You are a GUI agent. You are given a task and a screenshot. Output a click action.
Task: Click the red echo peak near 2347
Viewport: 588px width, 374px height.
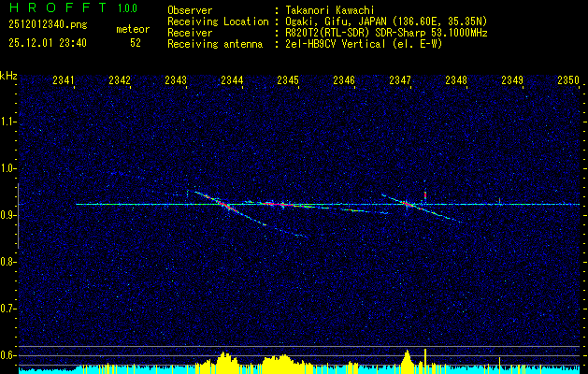pyautogui.click(x=407, y=204)
